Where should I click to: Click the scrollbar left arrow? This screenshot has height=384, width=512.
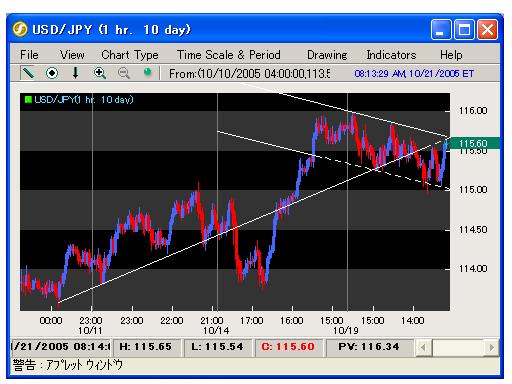pyautogui.click(x=423, y=347)
